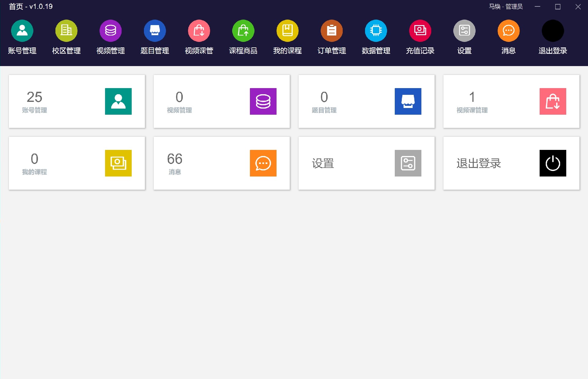Click the 数据管理 label in top navigation
Image resolution: width=588 pixels, height=379 pixels.
click(376, 51)
